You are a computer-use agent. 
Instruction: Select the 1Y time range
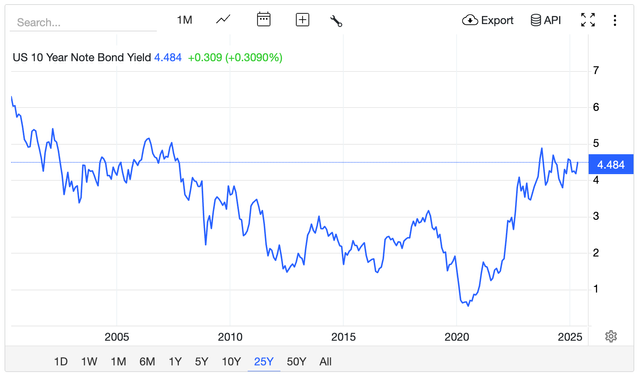click(175, 361)
